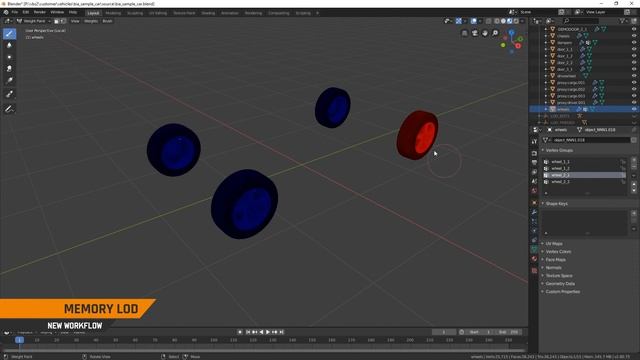
Task: Open Output properties tab
Action: point(534,162)
